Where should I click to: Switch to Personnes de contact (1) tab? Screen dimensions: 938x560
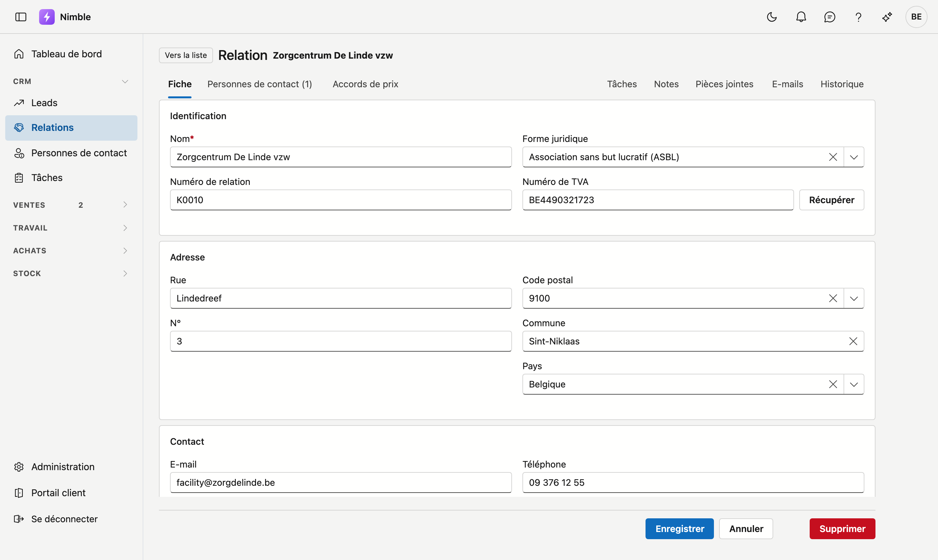pos(260,84)
